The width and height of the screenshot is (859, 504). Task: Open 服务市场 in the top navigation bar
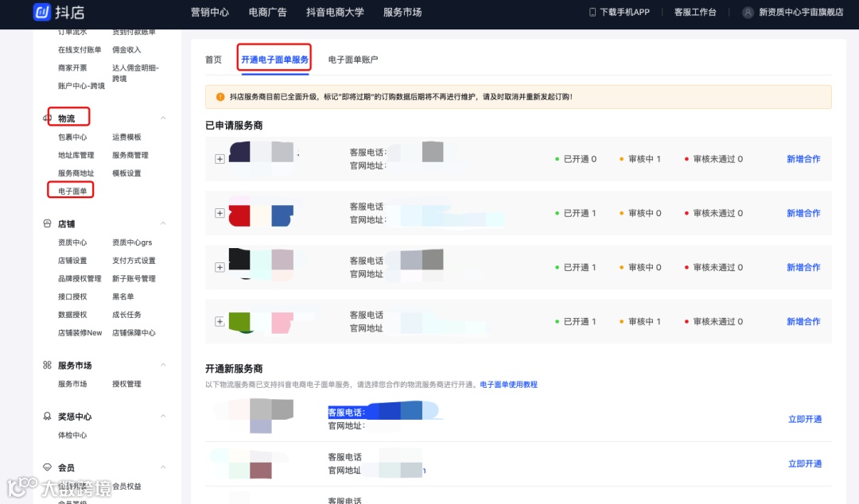point(402,12)
